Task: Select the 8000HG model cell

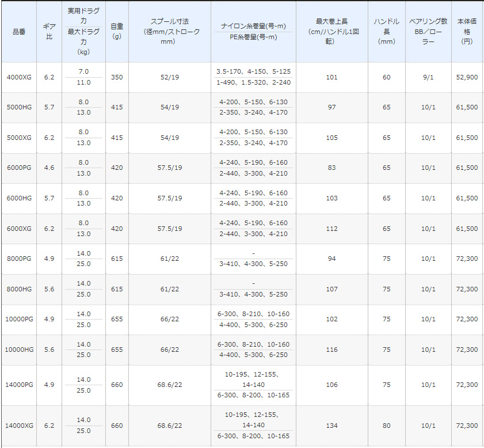Action: pos(19,289)
